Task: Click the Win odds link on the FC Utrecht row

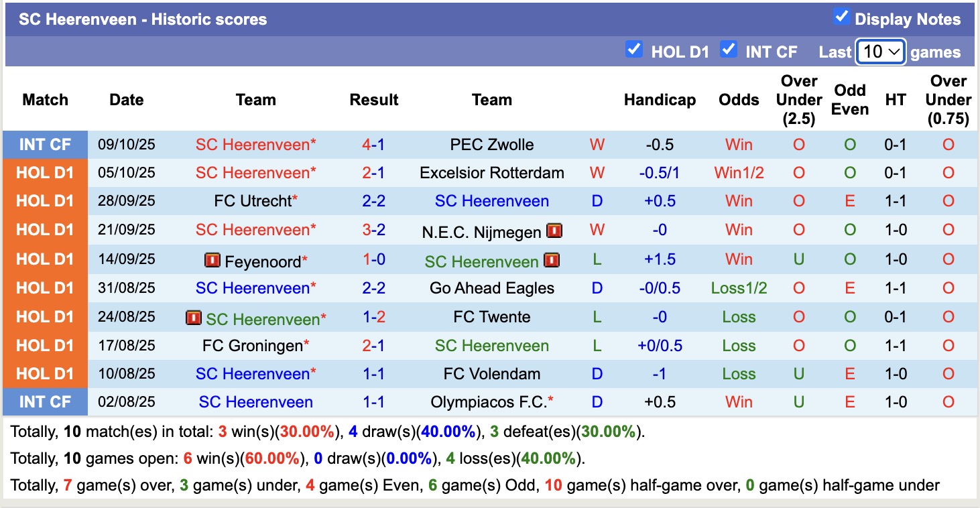Action: coord(738,201)
